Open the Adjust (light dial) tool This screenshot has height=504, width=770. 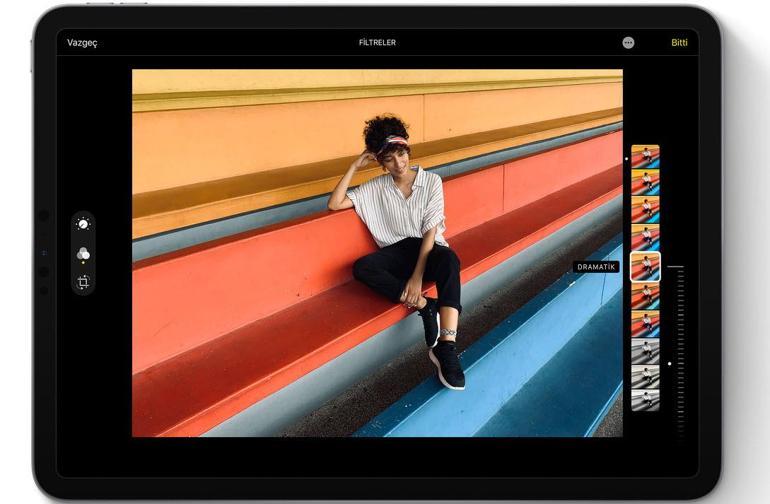tap(83, 226)
